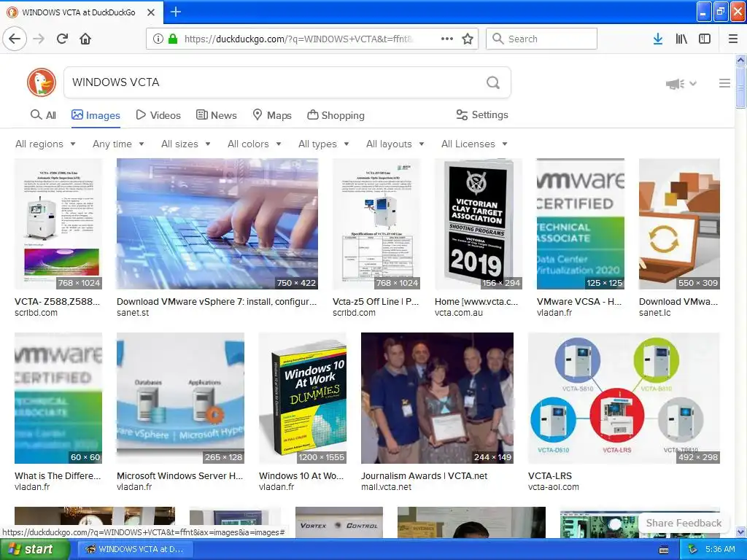Expand the All colors filter
This screenshot has width=747, height=560.
[x=255, y=144]
